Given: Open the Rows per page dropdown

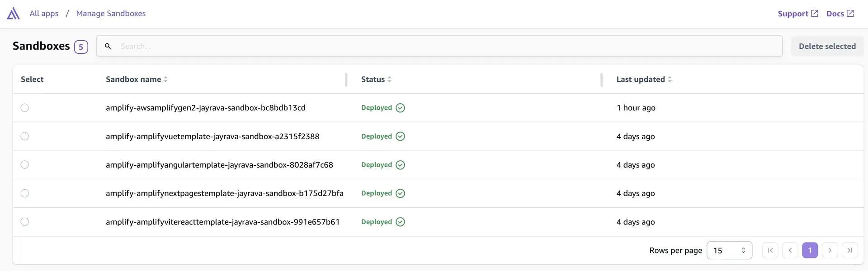Looking at the screenshot, I should [x=729, y=250].
